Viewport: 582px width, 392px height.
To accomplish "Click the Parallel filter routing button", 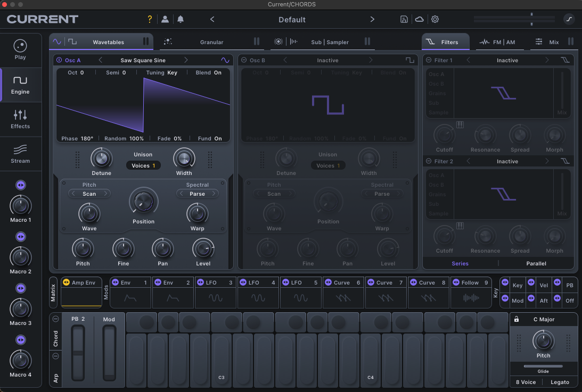I will [536, 263].
